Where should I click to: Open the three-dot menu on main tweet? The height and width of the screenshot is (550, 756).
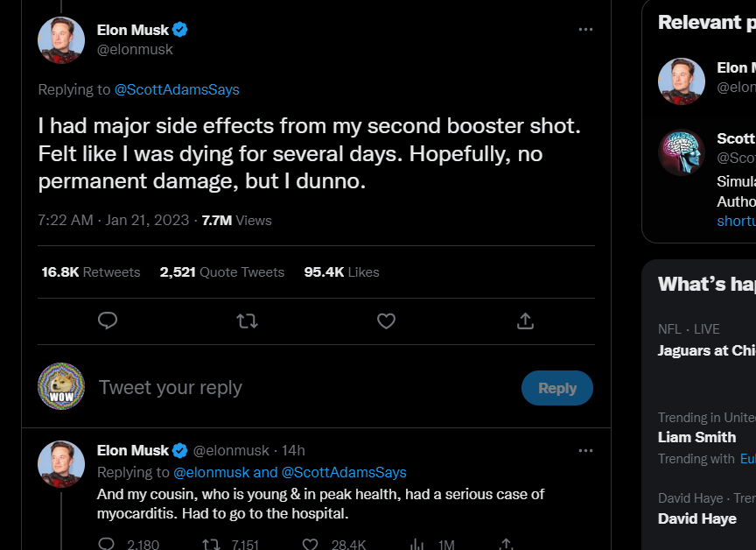[x=585, y=30]
